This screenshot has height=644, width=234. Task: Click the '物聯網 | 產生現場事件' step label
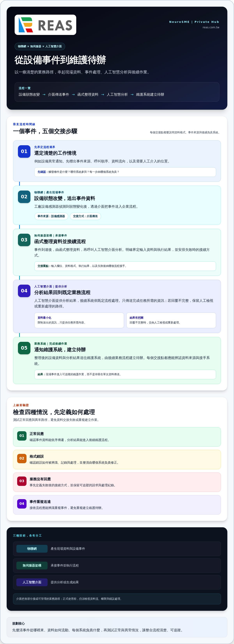(x=49, y=192)
